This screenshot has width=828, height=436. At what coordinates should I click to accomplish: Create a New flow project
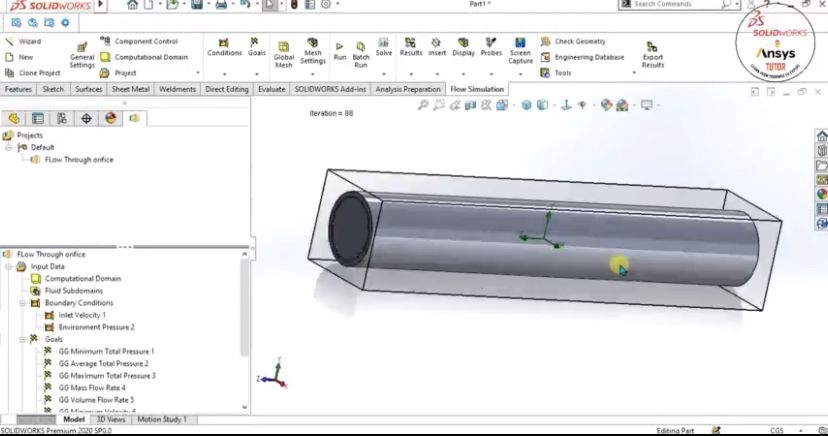[x=19, y=57]
